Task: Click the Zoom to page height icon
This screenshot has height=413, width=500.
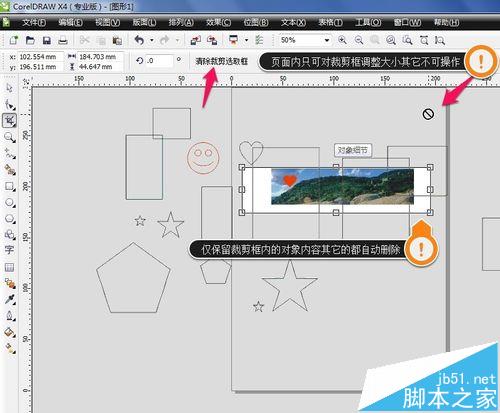Action: click(440, 40)
